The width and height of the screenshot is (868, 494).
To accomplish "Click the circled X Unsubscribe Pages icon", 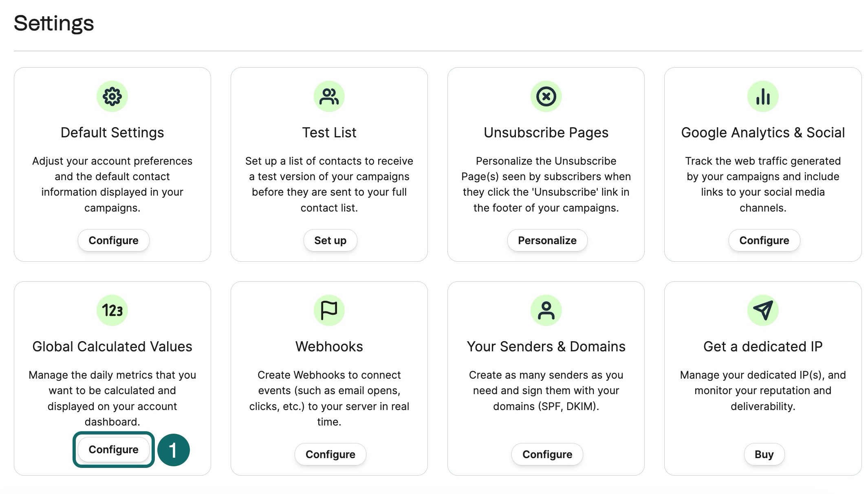I will pos(546,97).
